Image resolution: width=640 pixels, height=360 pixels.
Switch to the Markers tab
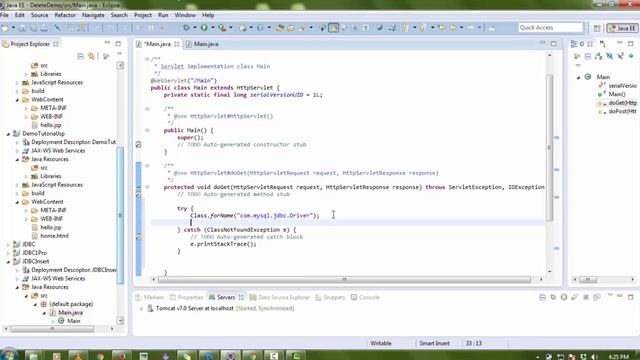[149, 297]
